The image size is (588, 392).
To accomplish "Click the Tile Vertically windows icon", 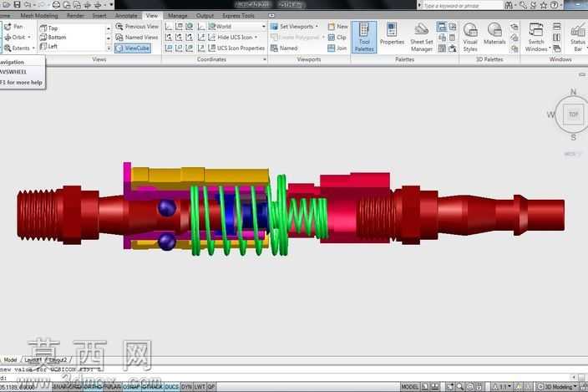I will click(557, 37).
